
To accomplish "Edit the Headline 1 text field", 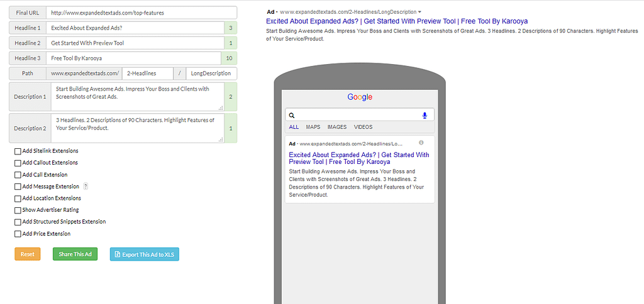I will (x=135, y=28).
